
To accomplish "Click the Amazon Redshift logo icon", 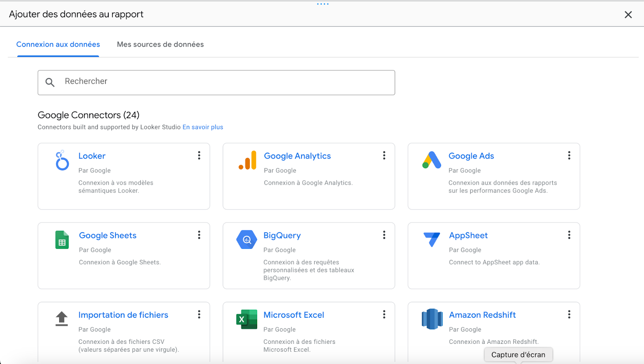I will click(x=432, y=319).
